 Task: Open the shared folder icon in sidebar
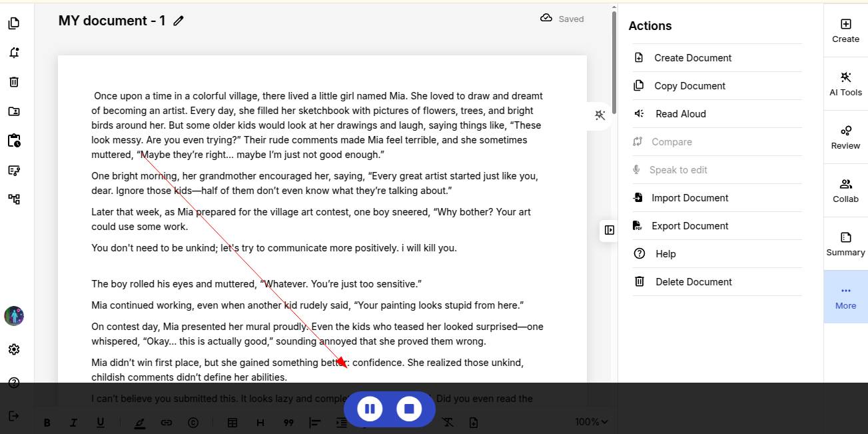[x=14, y=111]
